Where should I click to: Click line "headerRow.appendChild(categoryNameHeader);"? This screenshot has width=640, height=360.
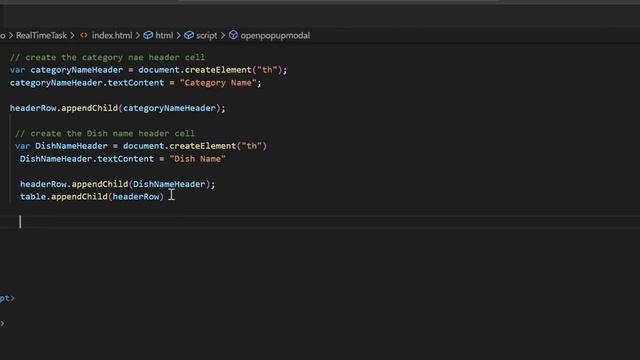(x=118, y=108)
